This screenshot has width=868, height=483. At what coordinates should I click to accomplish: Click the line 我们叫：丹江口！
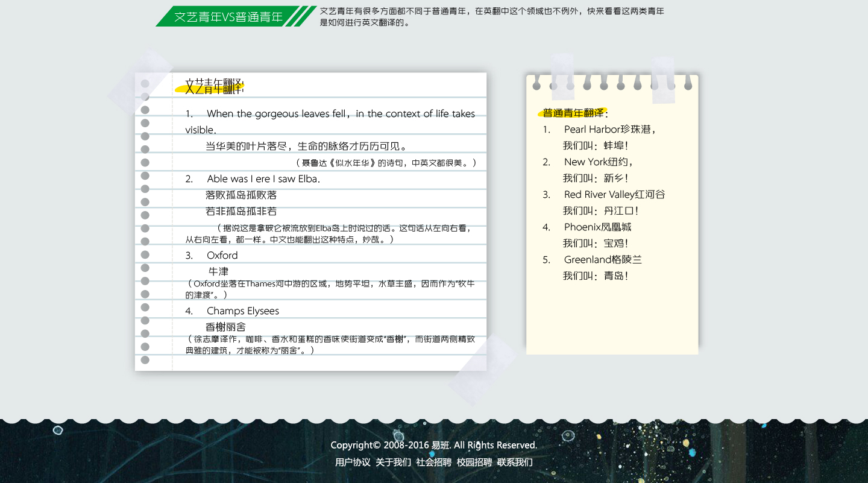pyautogui.click(x=600, y=210)
